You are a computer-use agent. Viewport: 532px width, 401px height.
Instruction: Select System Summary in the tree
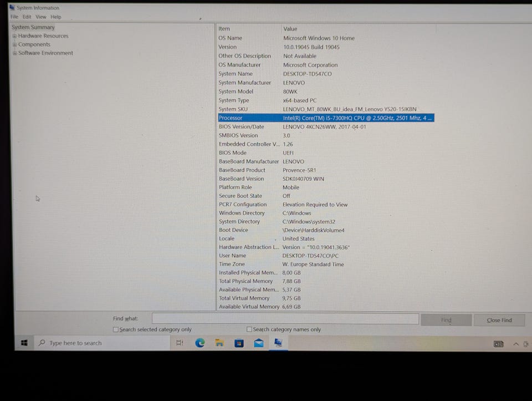(x=33, y=27)
